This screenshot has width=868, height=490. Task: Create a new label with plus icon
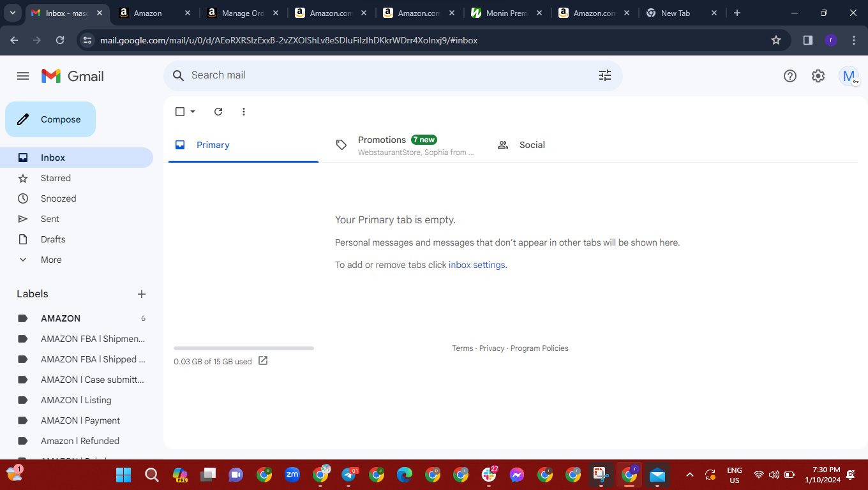pyautogui.click(x=142, y=294)
